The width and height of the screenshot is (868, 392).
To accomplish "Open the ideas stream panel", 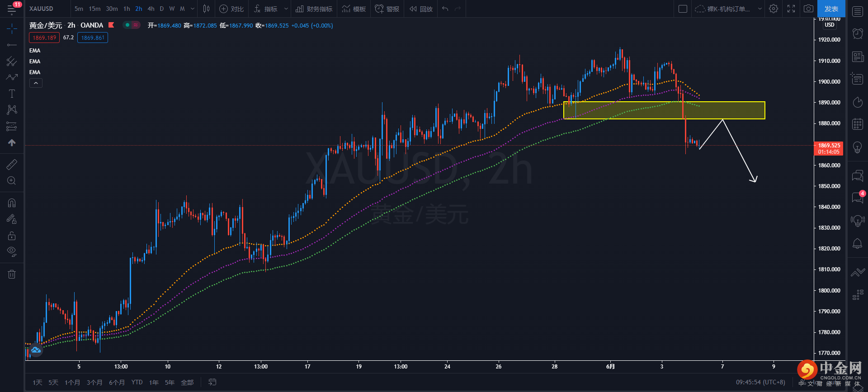I will (x=858, y=221).
